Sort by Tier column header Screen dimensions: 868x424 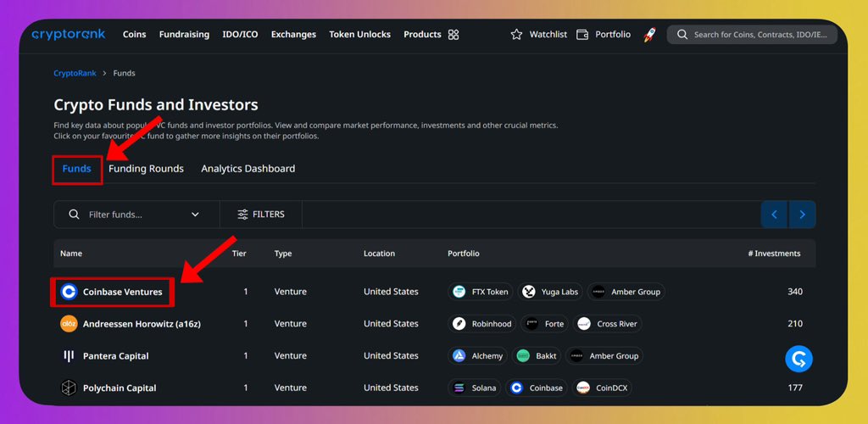(x=240, y=254)
